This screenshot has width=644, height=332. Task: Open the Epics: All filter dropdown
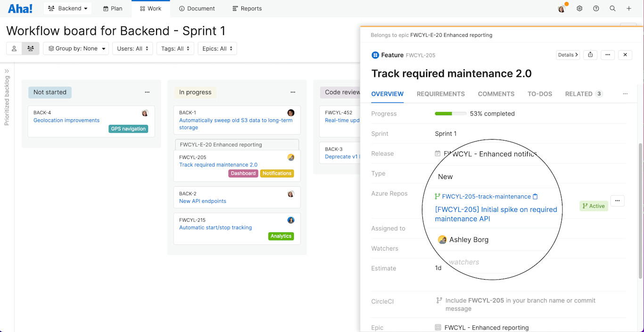coord(217,48)
